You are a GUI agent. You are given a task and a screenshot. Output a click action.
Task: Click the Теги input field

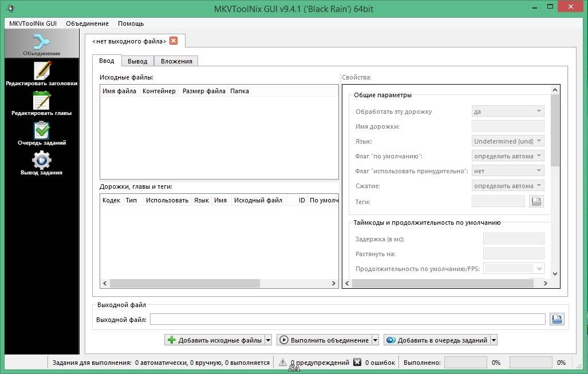498,201
